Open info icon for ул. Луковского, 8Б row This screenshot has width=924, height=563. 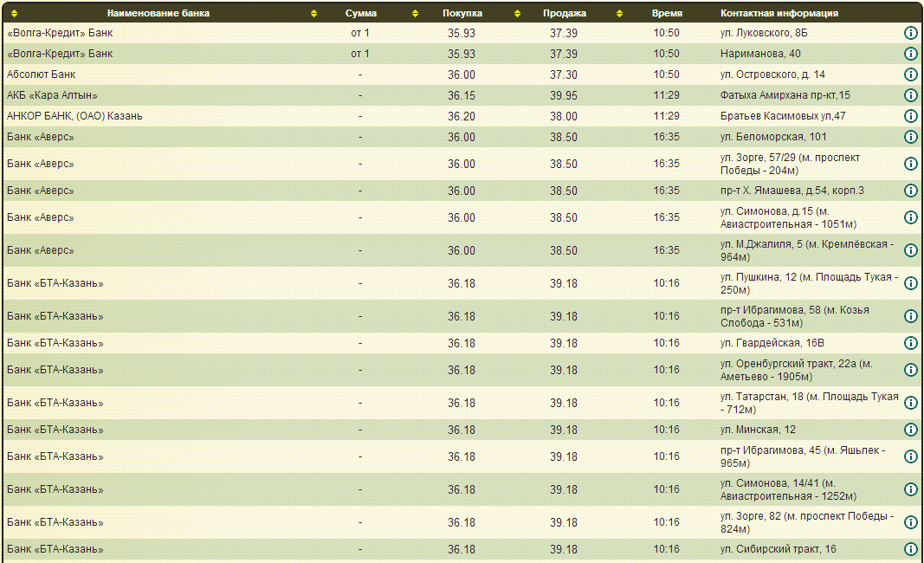910,33
